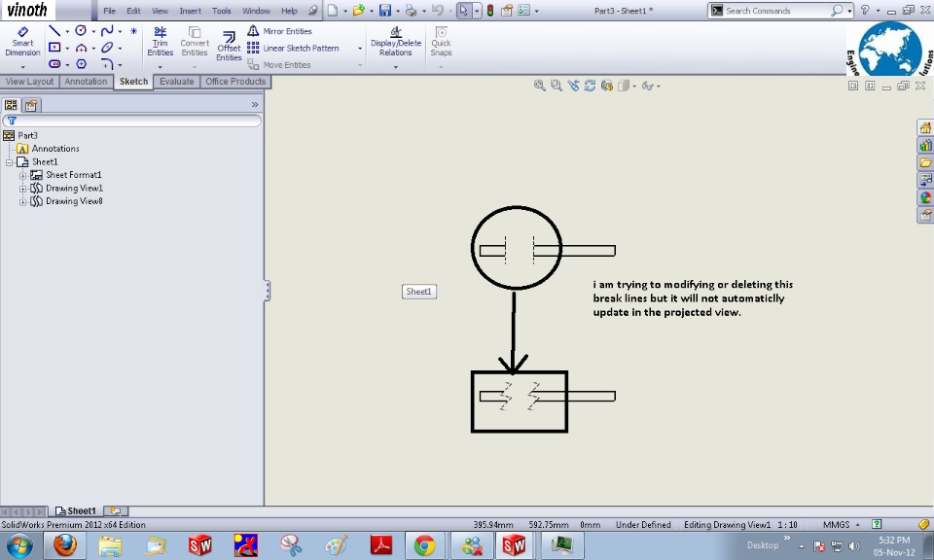Open the Insert menu

[190, 11]
